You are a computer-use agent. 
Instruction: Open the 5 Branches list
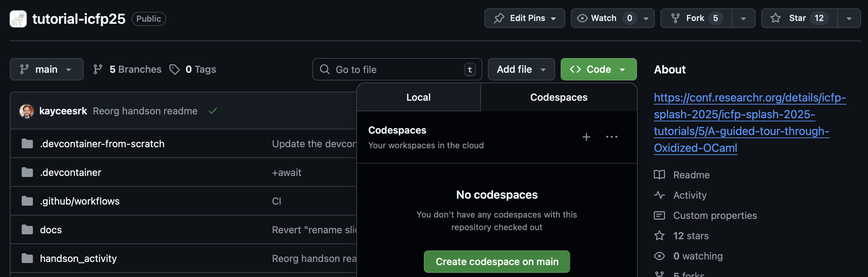127,70
